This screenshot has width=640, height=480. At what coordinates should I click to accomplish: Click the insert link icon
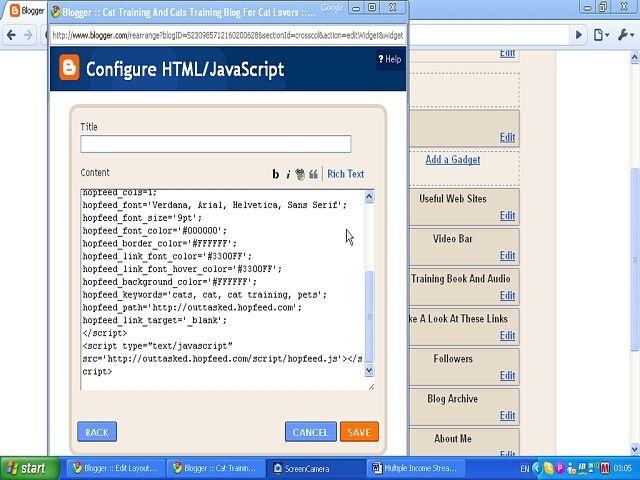tap(300, 174)
